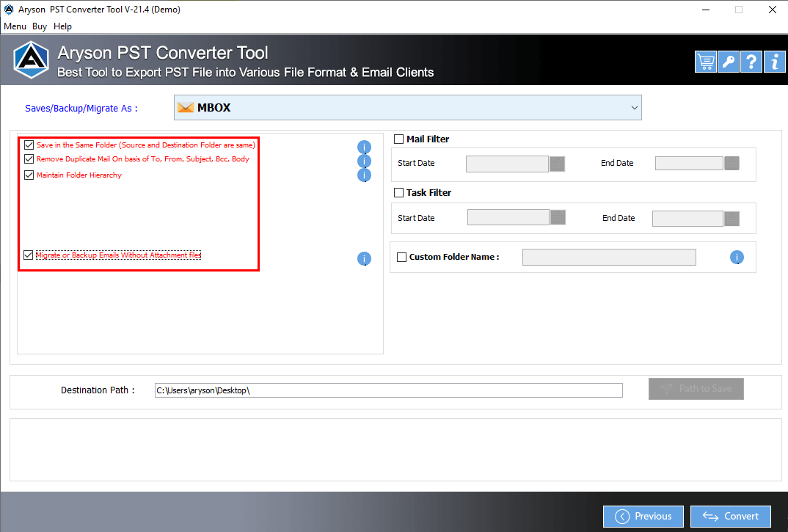
Task: Open the shopping cart buy icon
Action: coord(706,62)
